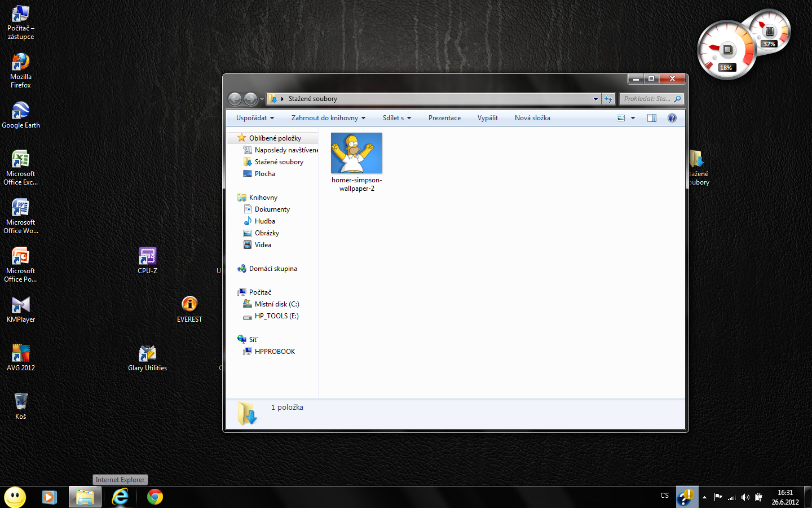The height and width of the screenshot is (508, 812).
Task: Open volume control in system tray
Action: click(745, 497)
